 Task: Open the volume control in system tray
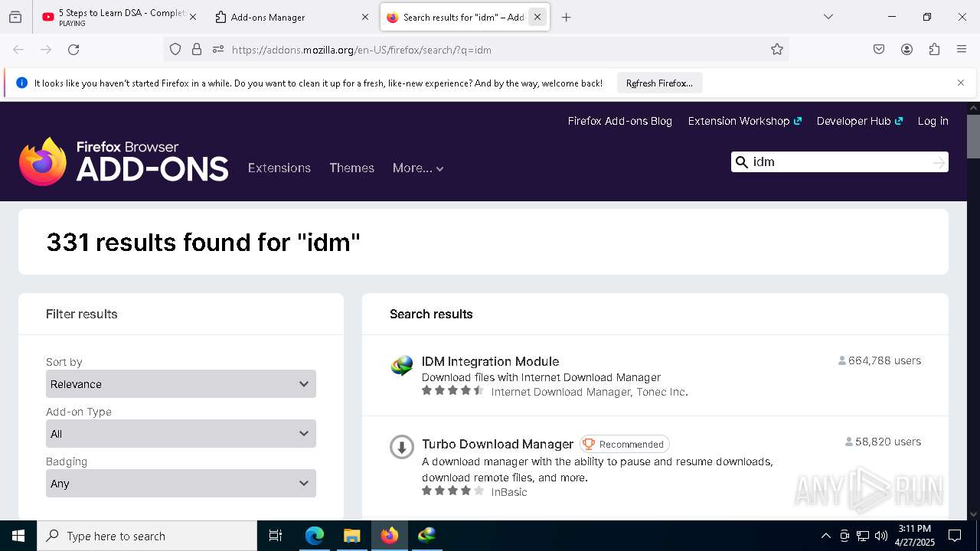coord(881,536)
